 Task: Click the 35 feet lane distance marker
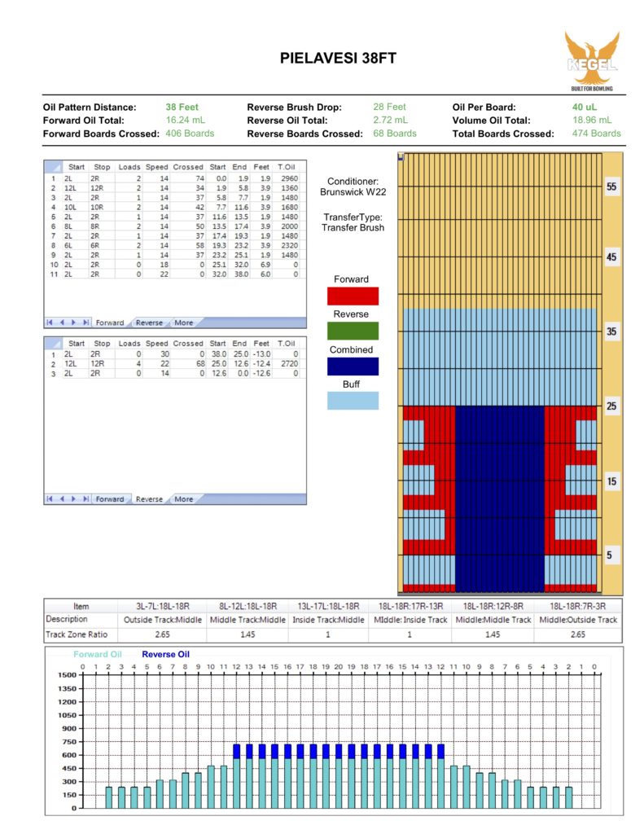click(x=611, y=331)
